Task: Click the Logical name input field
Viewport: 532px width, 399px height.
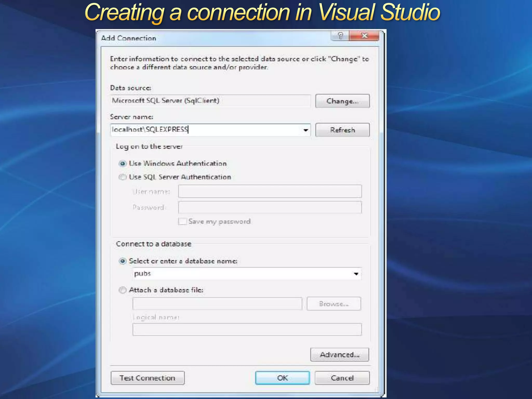Action: coord(247,329)
